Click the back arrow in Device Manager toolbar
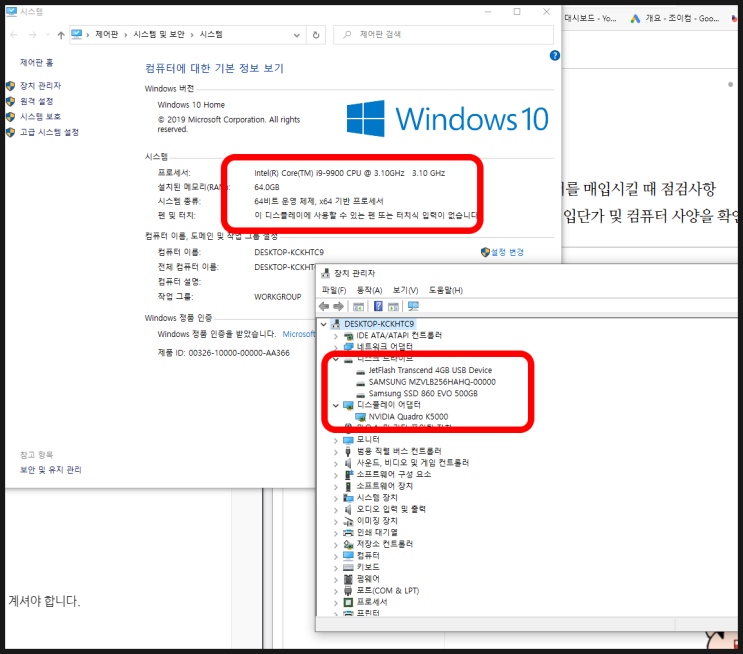The width and height of the screenshot is (743, 654). [324, 306]
